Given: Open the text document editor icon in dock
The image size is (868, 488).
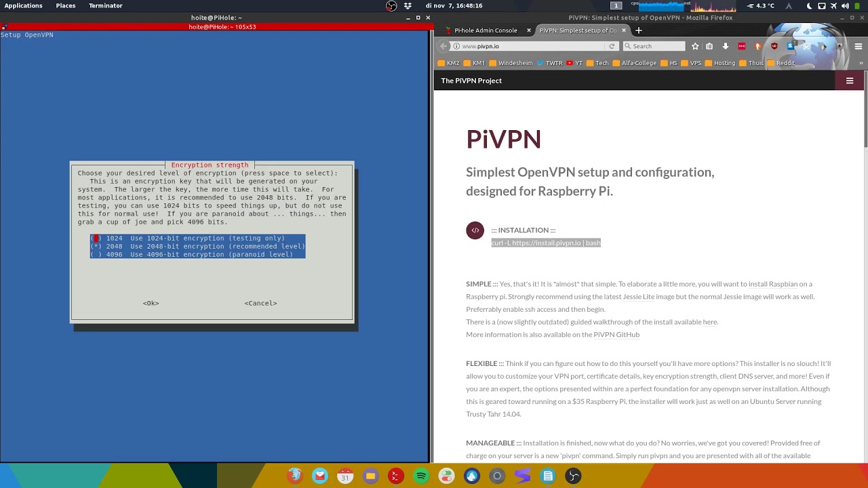Looking at the screenshot, I should click(548, 476).
